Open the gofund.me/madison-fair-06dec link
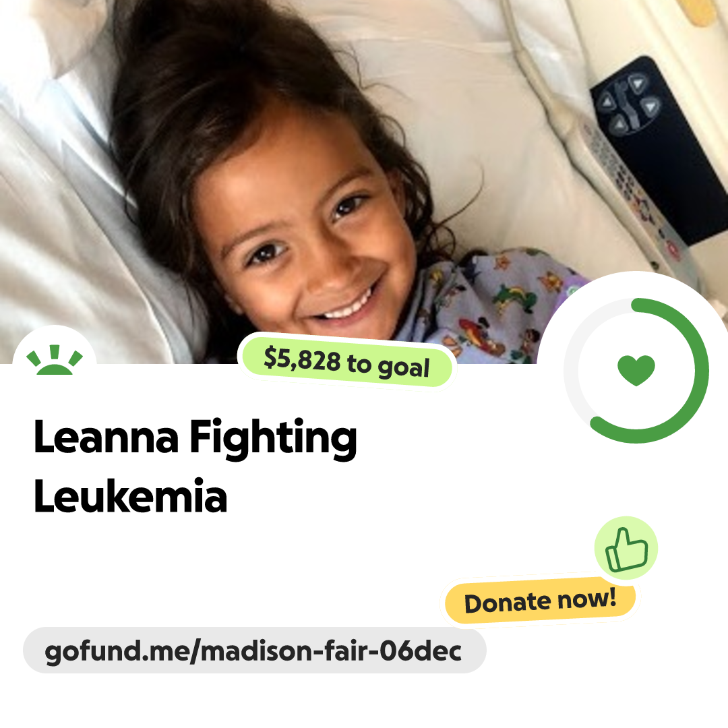This screenshot has width=728, height=728. tap(254, 650)
